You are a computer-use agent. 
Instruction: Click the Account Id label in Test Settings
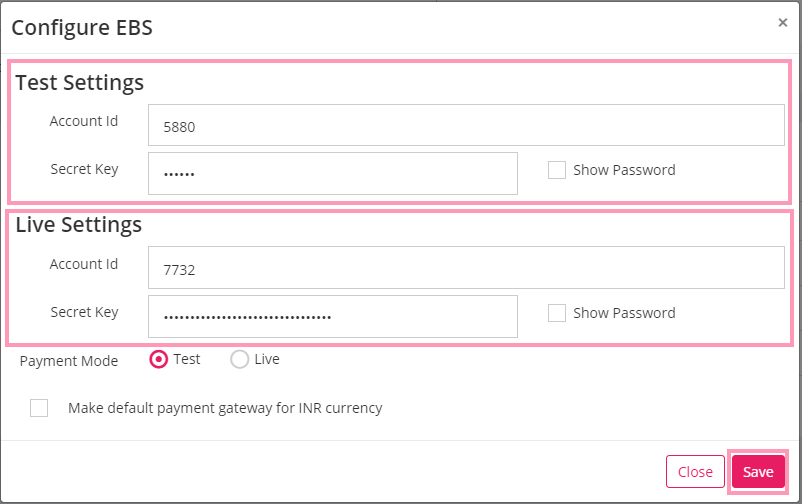(x=84, y=121)
